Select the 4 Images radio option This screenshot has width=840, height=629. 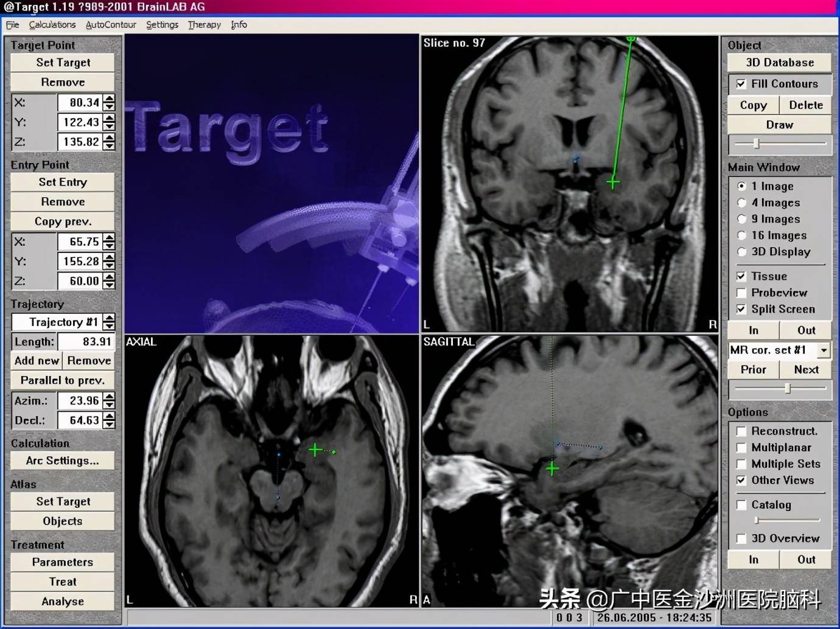click(x=741, y=203)
